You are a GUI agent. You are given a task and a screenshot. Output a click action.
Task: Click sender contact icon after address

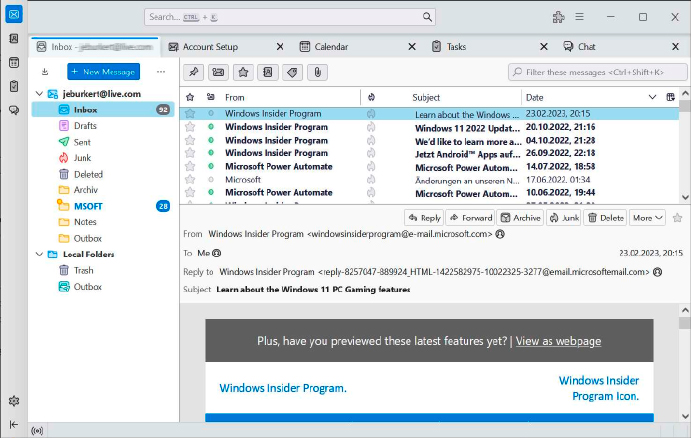pyautogui.click(x=500, y=234)
